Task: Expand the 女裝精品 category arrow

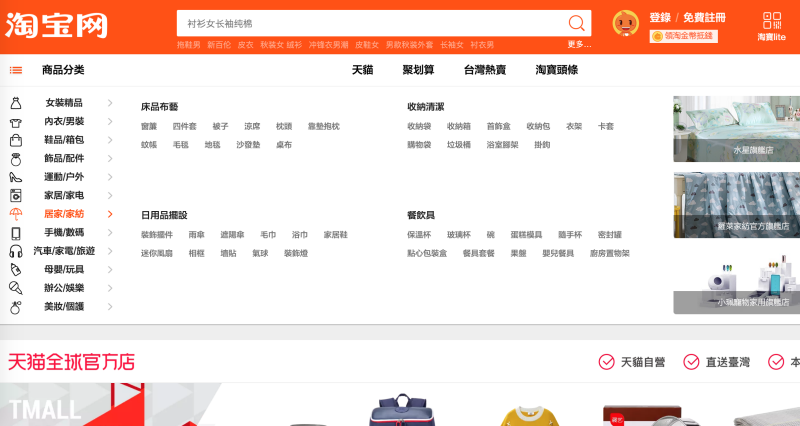Action: [110, 103]
